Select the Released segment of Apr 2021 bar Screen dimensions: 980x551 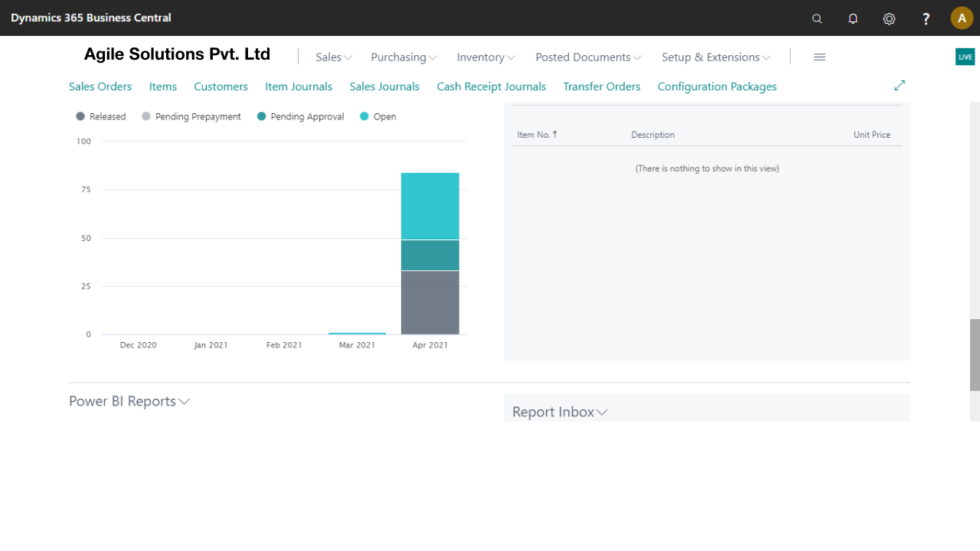[430, 303]
